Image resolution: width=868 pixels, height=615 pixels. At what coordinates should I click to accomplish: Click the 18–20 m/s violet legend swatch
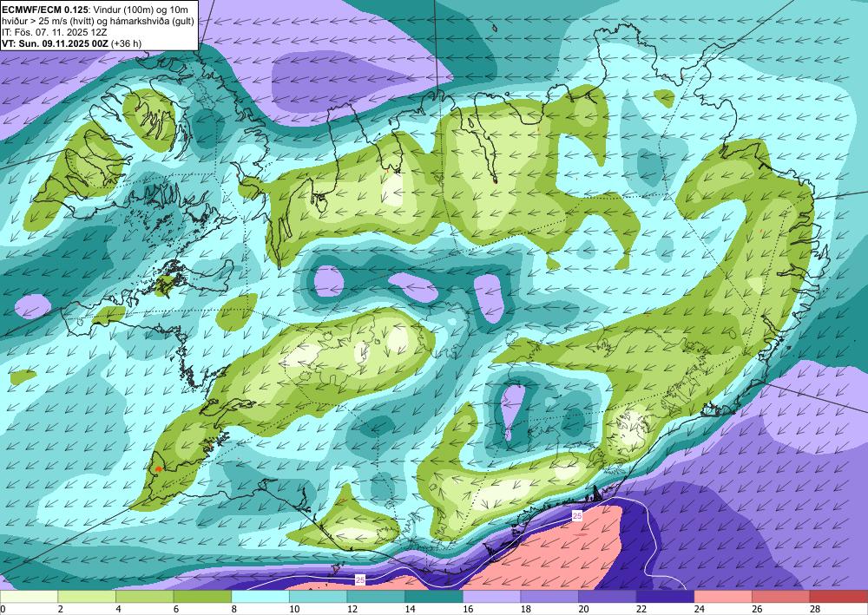tap(549, 597)
